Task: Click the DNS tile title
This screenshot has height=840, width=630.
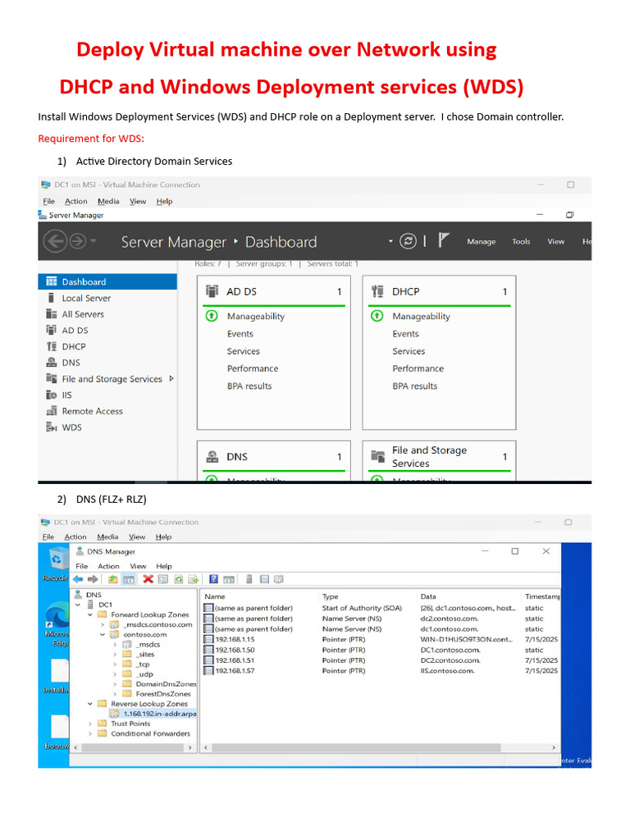Action: (x=237, y=457)
